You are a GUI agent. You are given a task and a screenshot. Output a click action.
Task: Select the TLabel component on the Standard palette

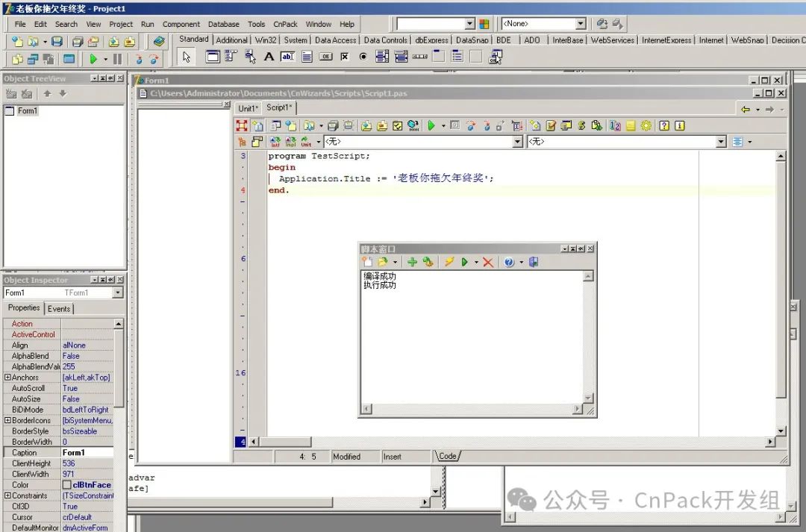[268, 57]
